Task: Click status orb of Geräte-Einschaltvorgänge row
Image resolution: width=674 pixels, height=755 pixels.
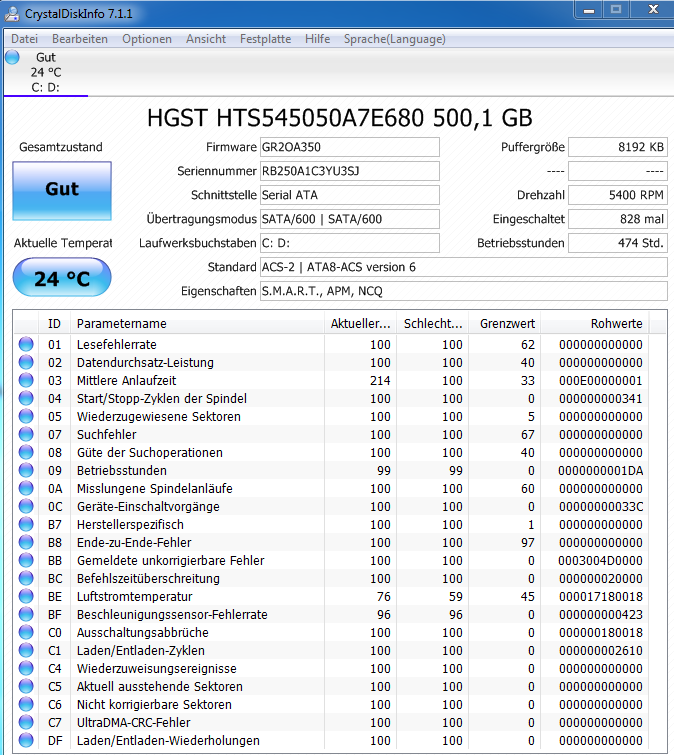Action: tap(26, 506)
